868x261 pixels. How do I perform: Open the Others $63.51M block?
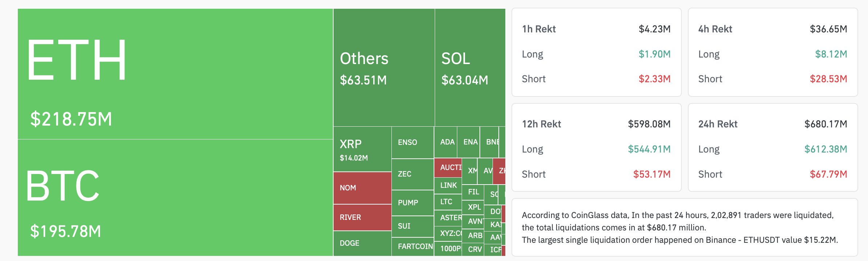384,68
